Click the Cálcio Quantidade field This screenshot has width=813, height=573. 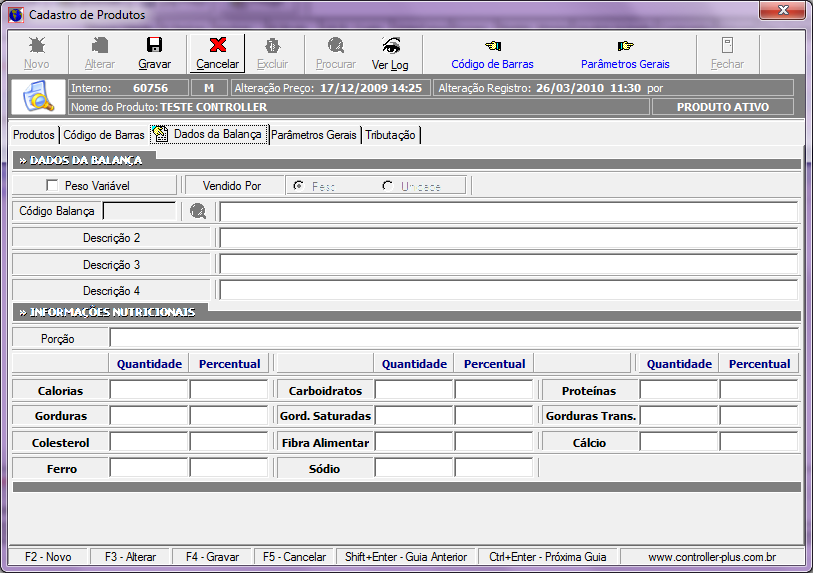[x=679, y=441]
